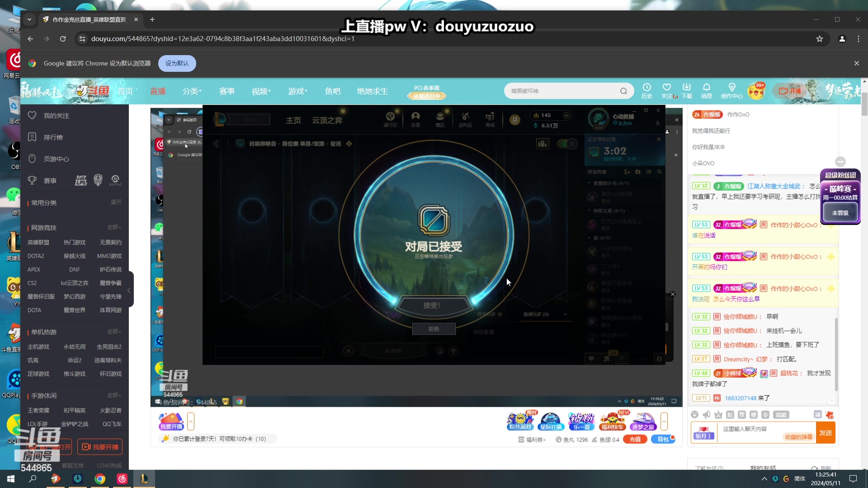This screenshot has width=868, height=488.
Task: Click 发送 to send chat message
Action: pos(826,432)
